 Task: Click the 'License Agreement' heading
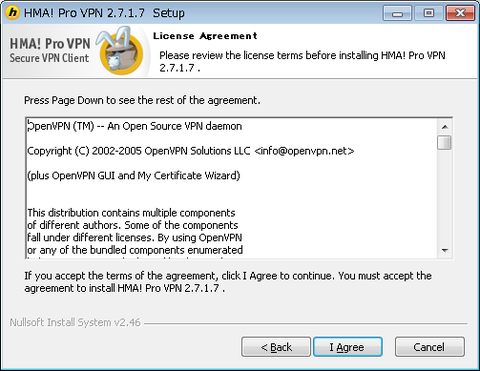click(205, 36)
